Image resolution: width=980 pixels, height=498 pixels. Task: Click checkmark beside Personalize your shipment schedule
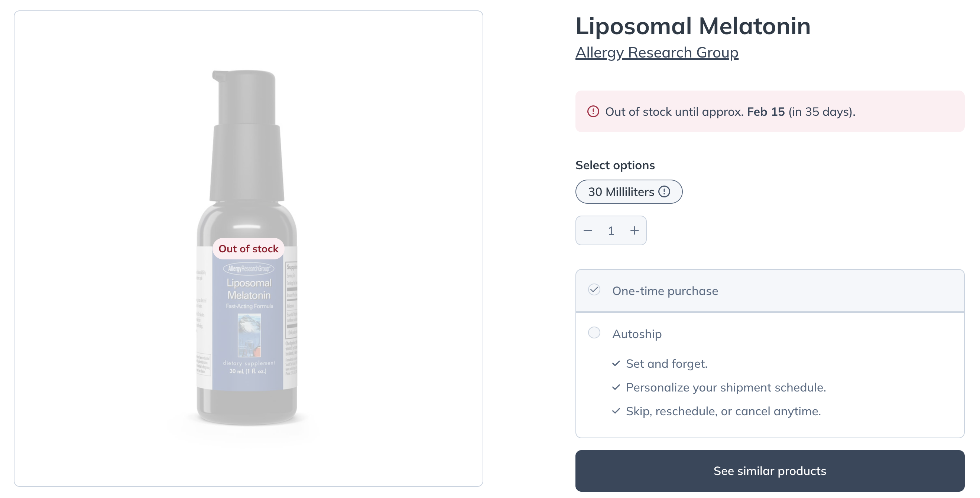pos(616,387)
